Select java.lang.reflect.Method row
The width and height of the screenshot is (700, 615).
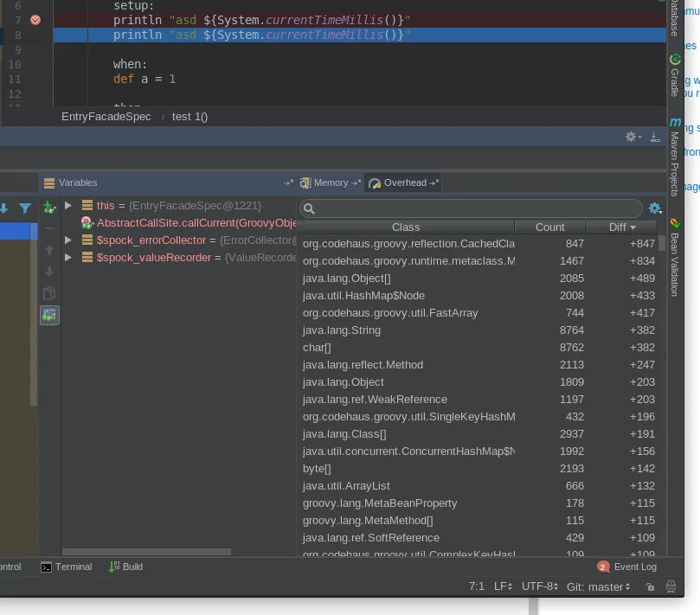(478, 365)
